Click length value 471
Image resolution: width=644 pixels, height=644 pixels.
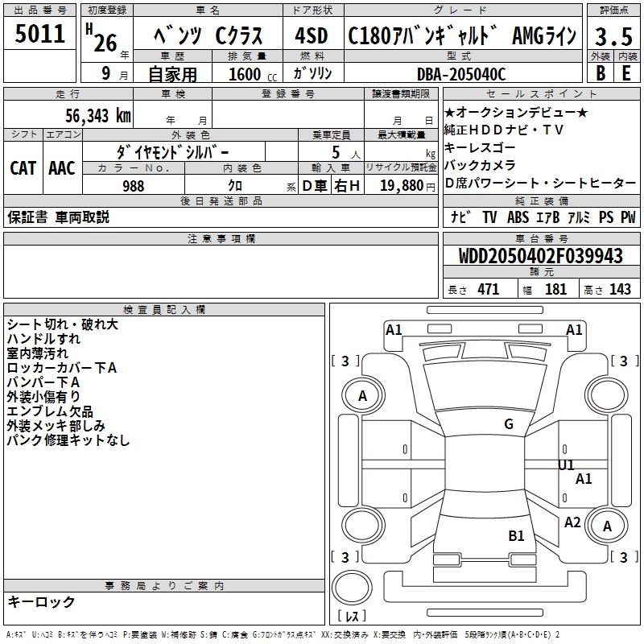pyautogui.click(x=489, y=289)
